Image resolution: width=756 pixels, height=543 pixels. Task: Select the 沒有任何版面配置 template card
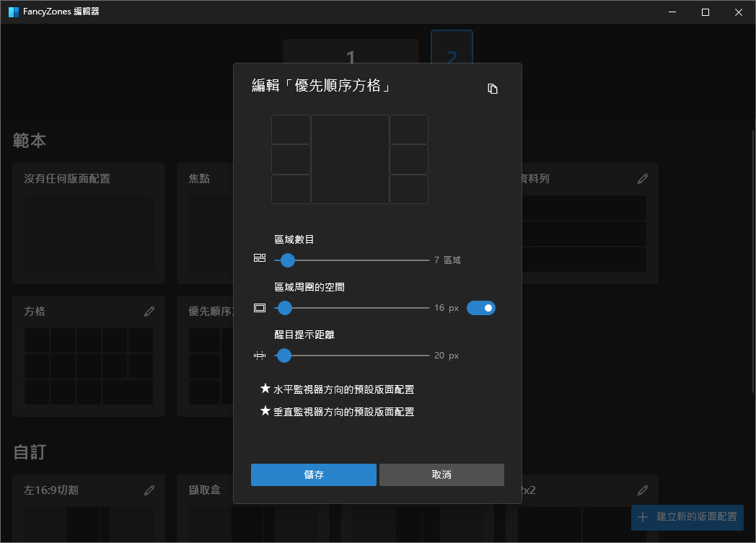click(x=88, y=224)
